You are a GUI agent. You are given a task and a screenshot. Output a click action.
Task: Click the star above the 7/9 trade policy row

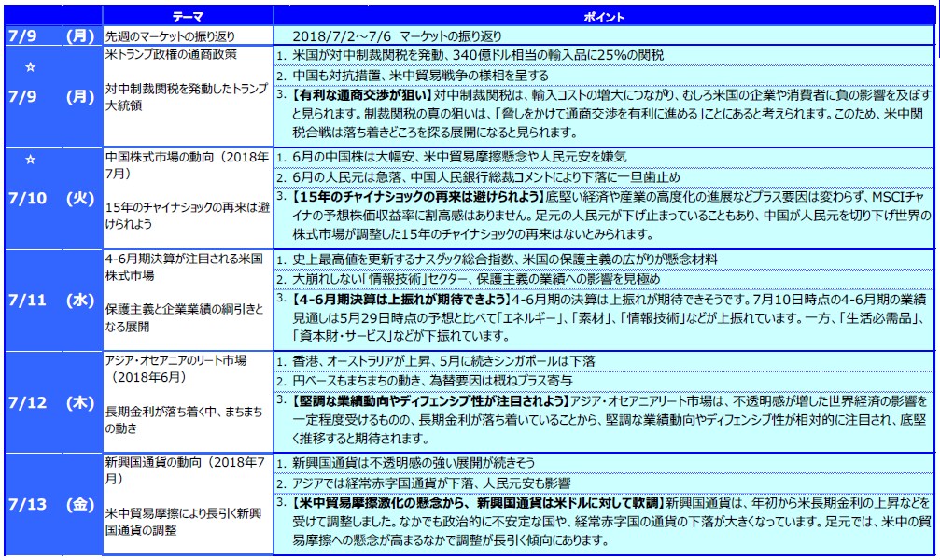click(30, 66)
